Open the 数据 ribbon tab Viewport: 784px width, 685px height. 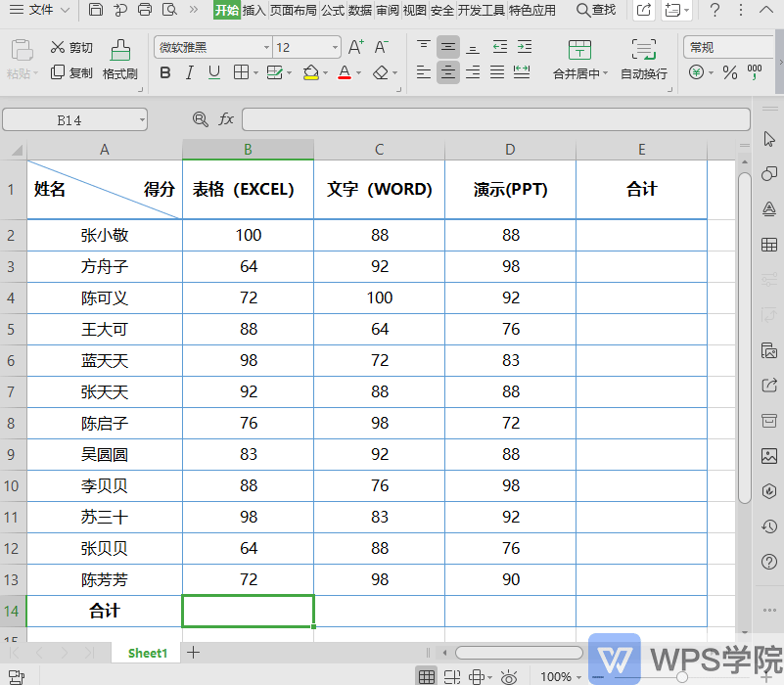[x=360, y=10]
